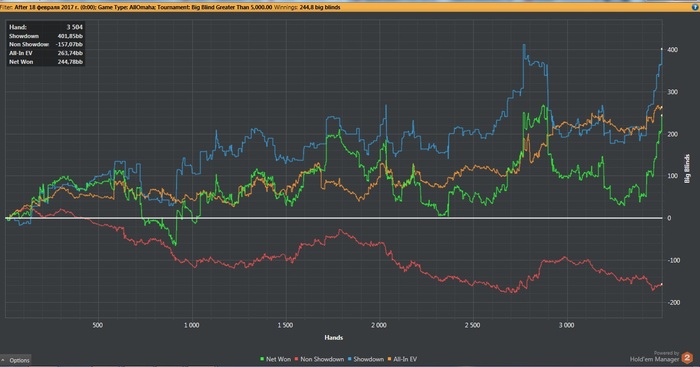Toggle the Non Showdown legend label

tap(322, 359)
